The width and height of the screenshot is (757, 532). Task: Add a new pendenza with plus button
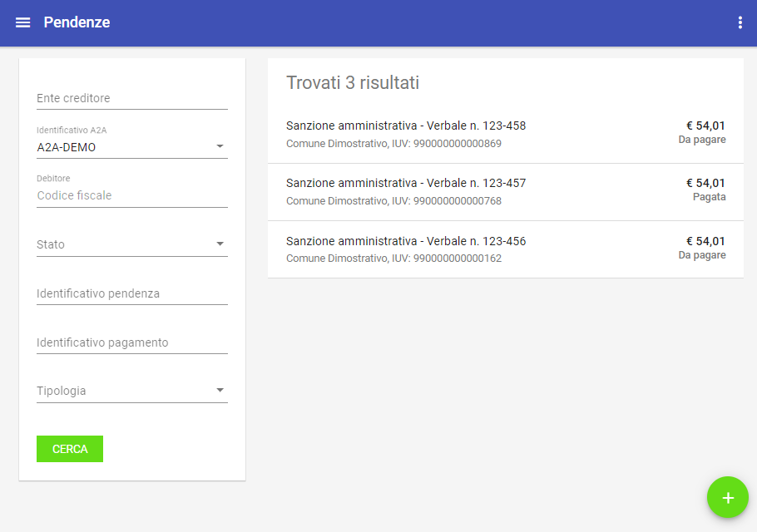[x=728, y=497]
